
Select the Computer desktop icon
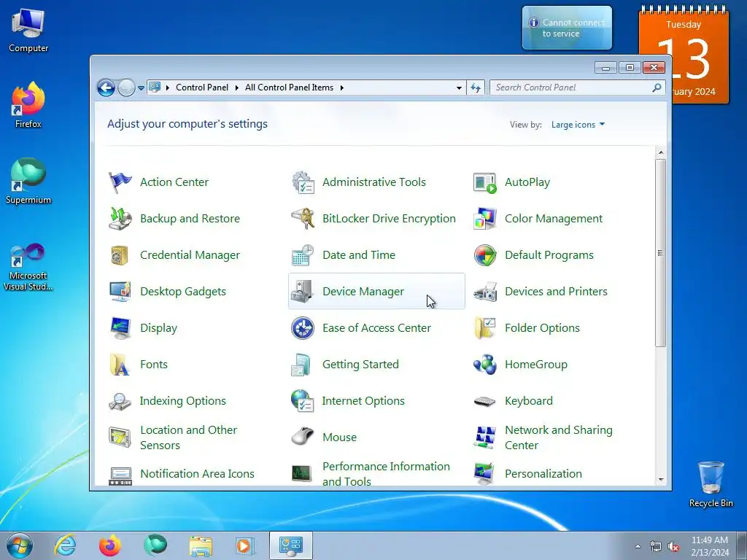pos(28,30)
